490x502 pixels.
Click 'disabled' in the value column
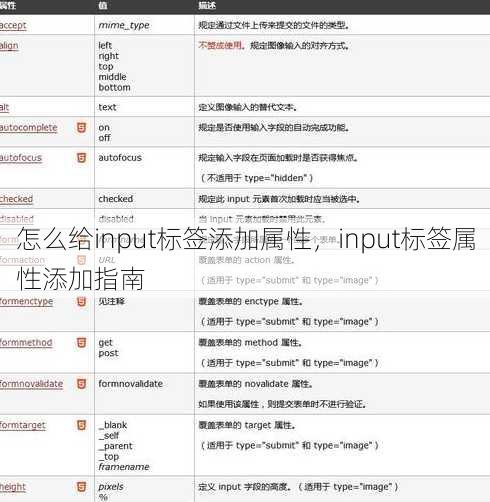click(x=116, y=219)
